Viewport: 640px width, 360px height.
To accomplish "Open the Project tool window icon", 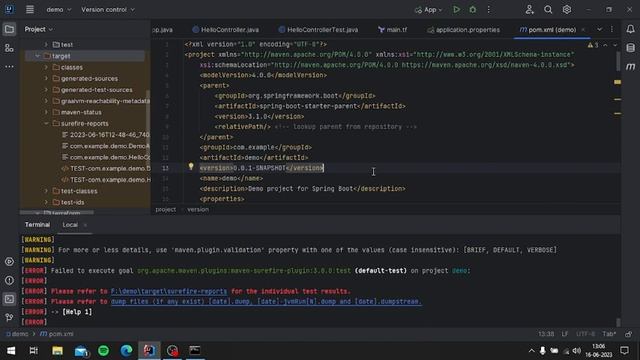I will pos(9,29).
